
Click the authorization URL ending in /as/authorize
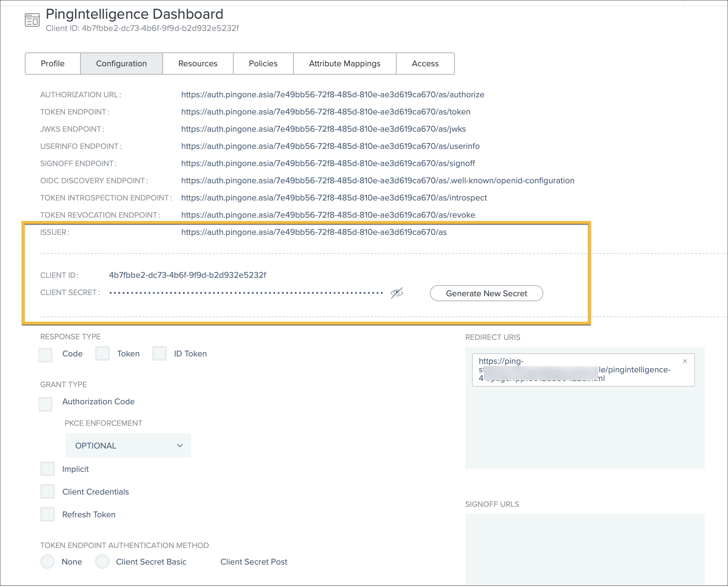(x=333, y=95)
